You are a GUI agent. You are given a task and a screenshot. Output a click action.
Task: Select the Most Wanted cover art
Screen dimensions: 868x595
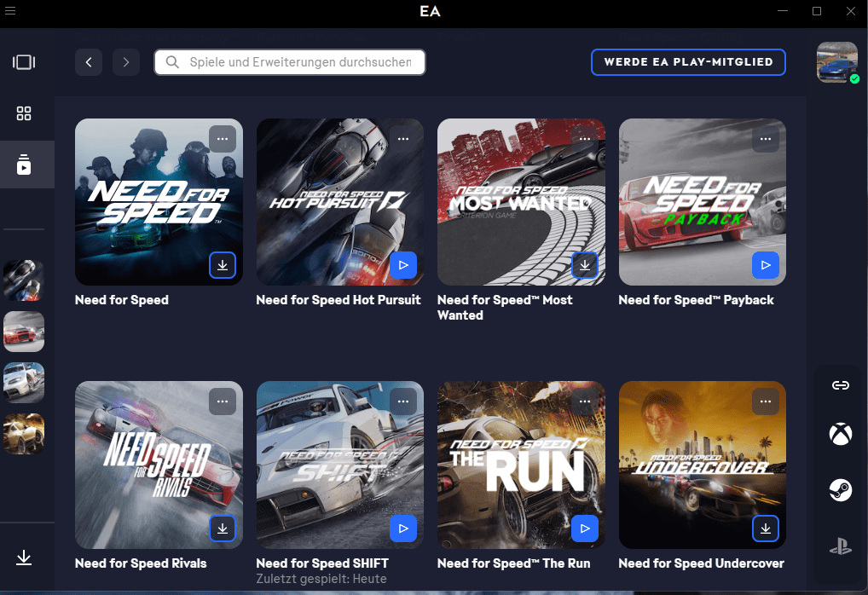coord(521,202)
